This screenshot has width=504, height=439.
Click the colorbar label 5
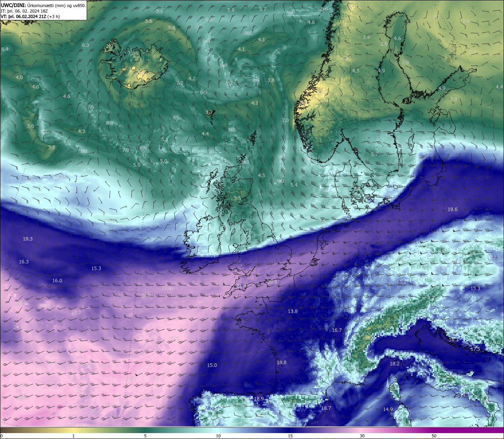pos(145,436)
